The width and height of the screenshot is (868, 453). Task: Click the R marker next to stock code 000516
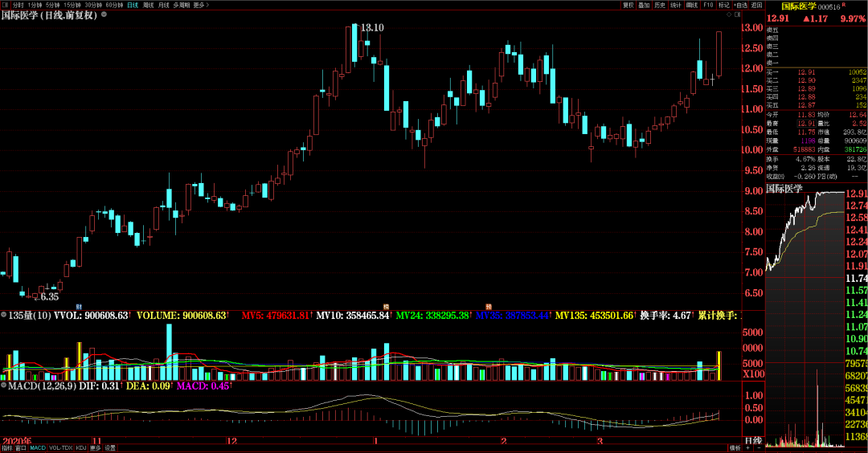(x=844, y=5)
